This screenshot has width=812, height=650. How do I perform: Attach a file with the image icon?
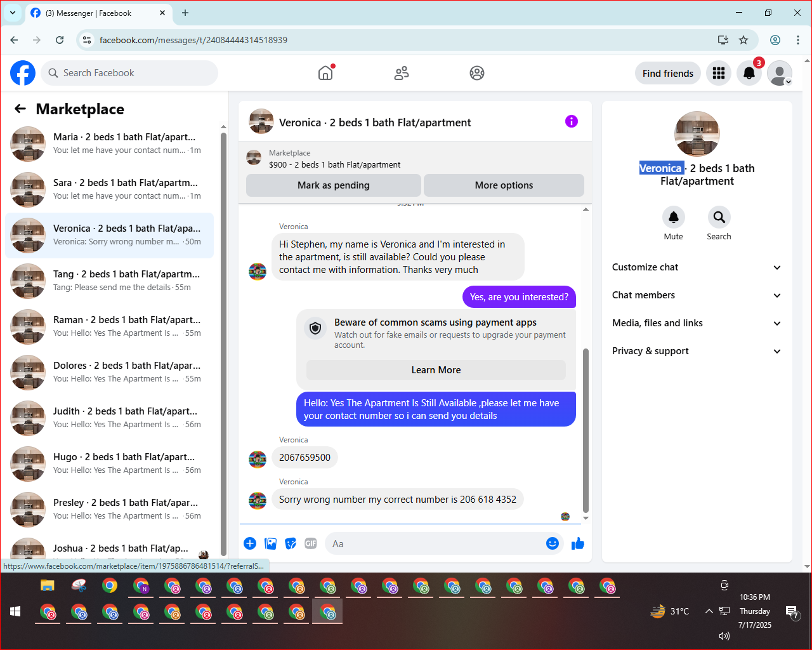tap(271, 543)
